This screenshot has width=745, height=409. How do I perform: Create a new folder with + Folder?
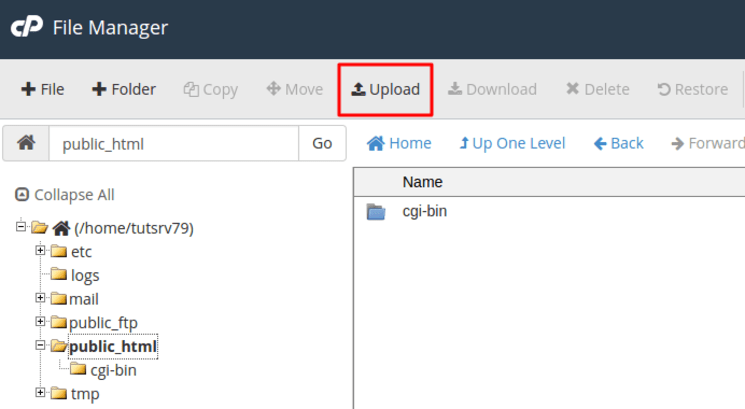[x=124, y=89]
